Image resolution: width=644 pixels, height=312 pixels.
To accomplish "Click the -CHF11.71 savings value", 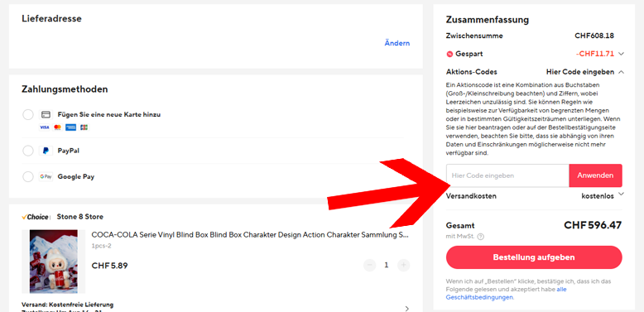I will tap(594, 54).
